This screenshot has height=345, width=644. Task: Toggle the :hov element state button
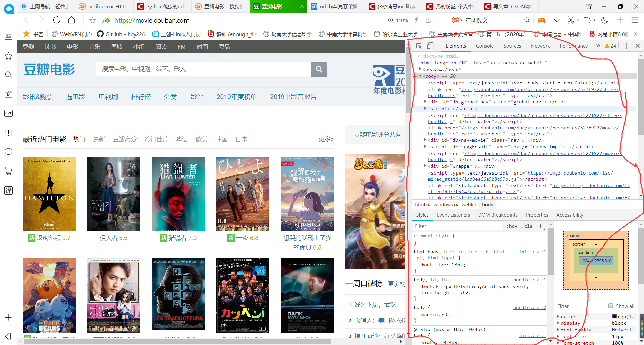coord(512,226)
